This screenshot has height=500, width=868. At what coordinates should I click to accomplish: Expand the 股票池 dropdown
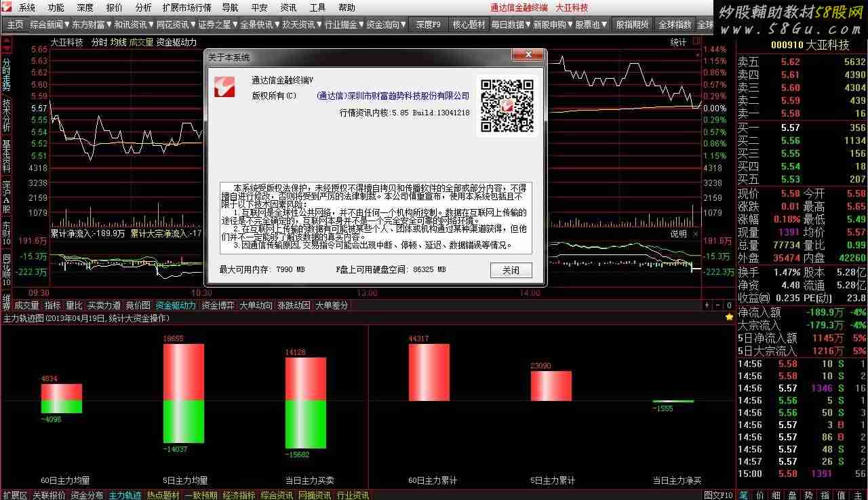pos(591,24)
